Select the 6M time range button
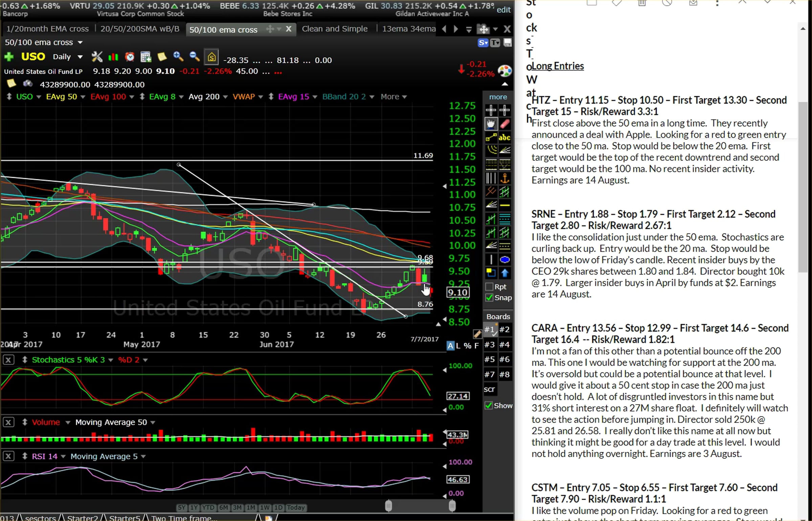812x521 pixels. pyautogui.click(x=223, y=507)
